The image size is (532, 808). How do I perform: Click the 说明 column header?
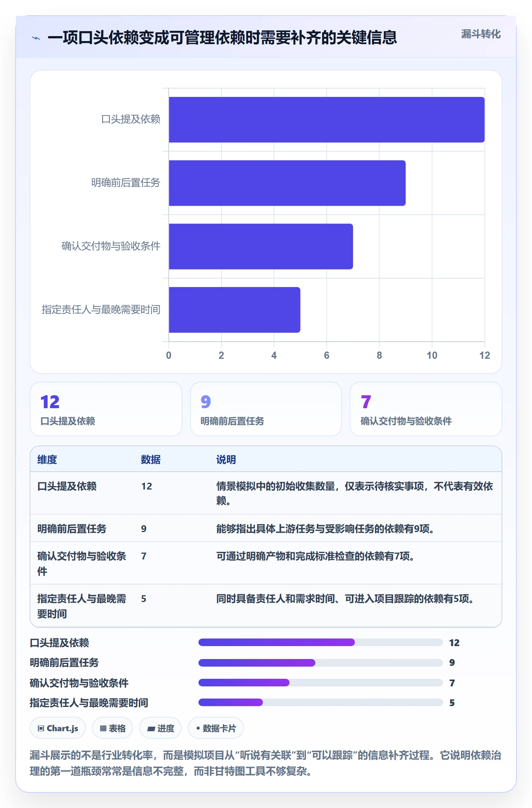[x=226, y=459]
